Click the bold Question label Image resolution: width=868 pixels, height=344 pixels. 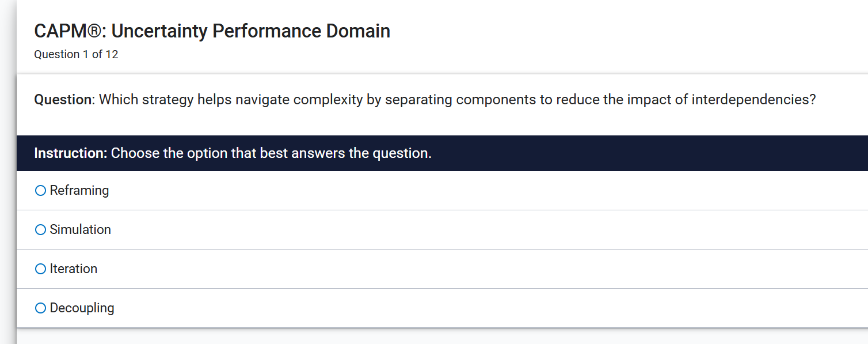click(x=63, y=100)
